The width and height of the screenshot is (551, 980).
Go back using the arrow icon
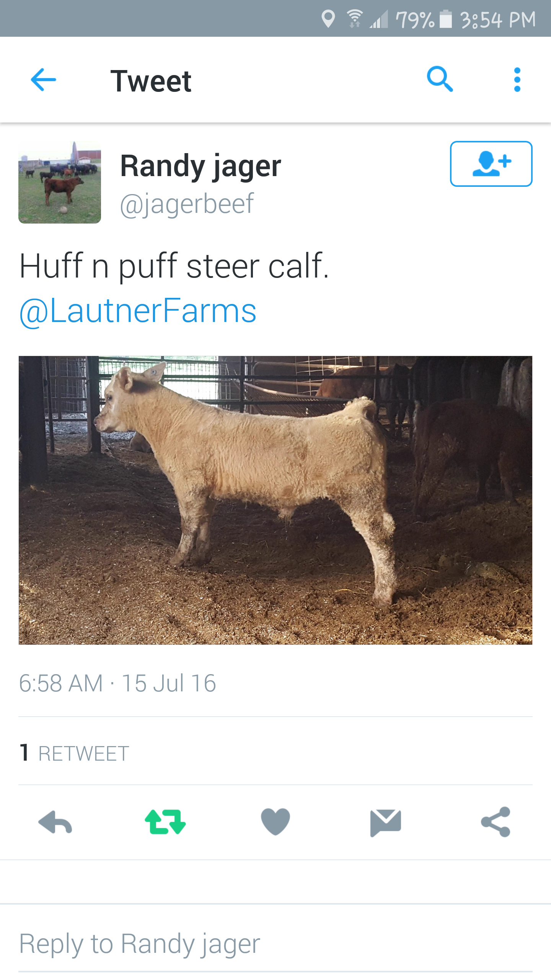pyautogui.click(x=43, y=80)
